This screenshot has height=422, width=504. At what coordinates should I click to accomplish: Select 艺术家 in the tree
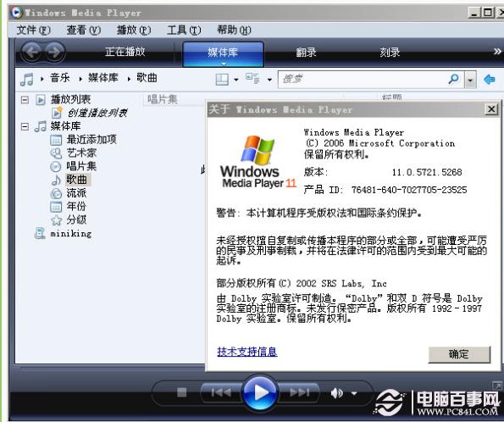[x=81, y=153]
